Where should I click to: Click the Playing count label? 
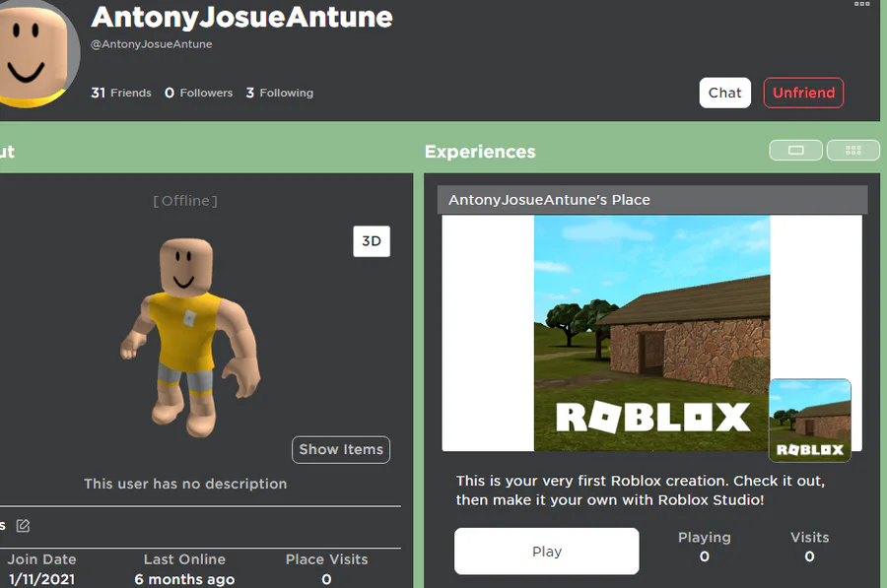[x=705, y=537]
